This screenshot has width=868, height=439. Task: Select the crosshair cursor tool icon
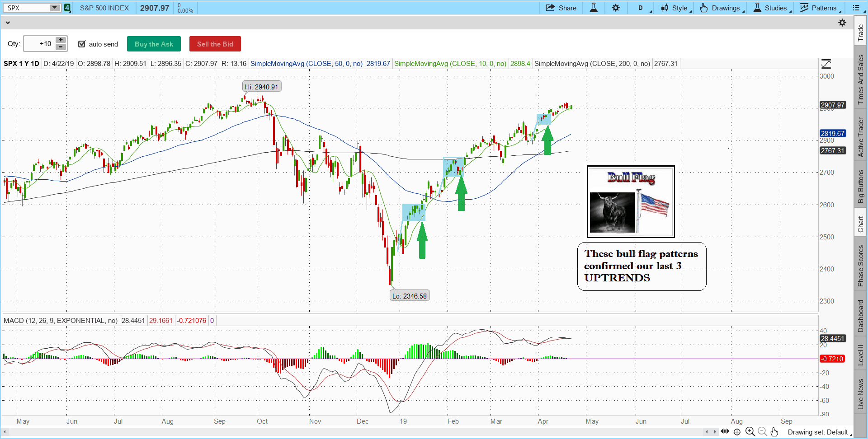coord(737,432)
